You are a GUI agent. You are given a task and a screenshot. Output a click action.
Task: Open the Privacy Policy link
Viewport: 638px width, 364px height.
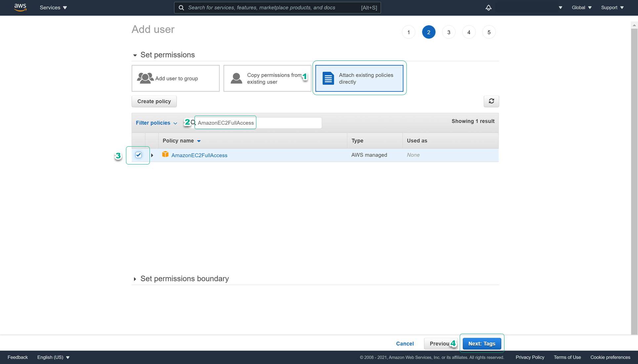point(530,357)
